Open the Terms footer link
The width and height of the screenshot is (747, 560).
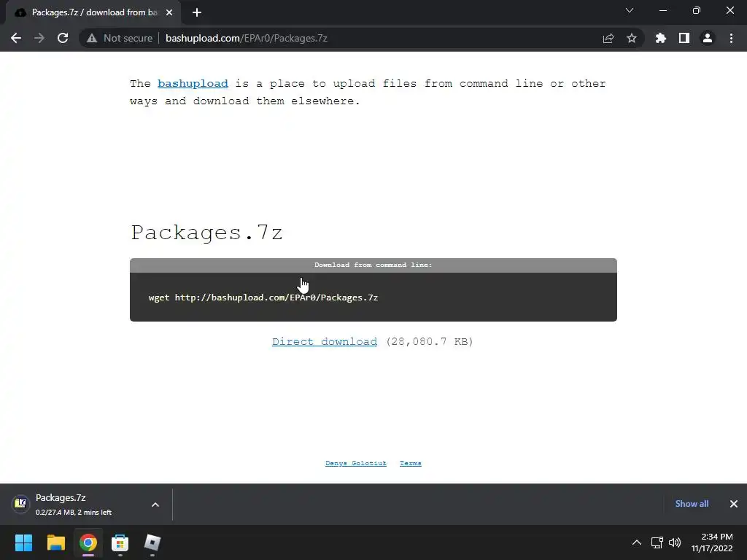[x=410, y=463]
